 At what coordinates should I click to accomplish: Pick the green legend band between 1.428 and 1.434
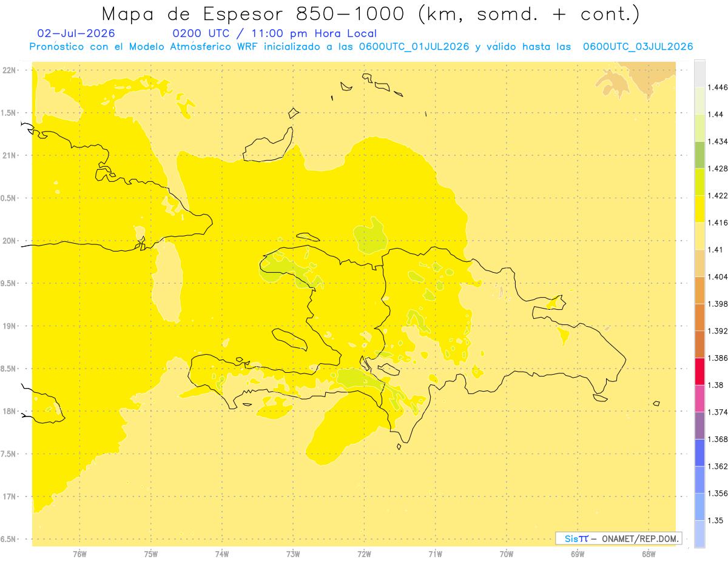pyautogui.click(x=699, y=155)
